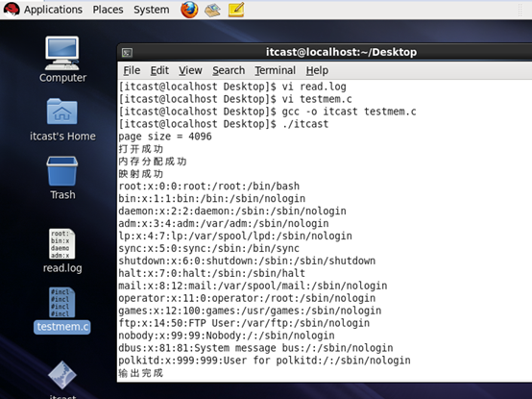Click the terminal title bar itcast@localhost:~/Desktop
Image resolution: width=532 pixels, height=399 pixels.
coord(341,52)
